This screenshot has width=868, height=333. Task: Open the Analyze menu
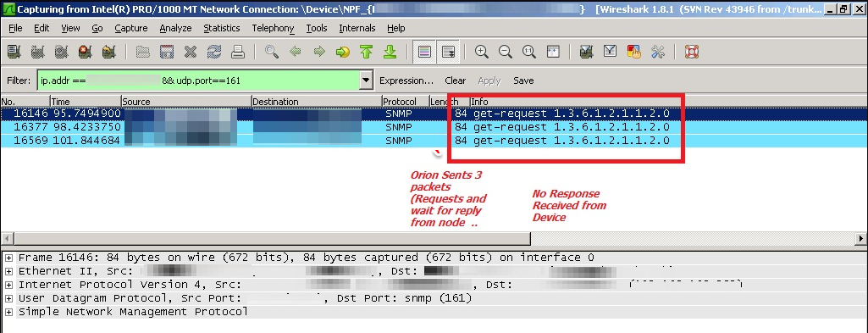tap(175, 28)
